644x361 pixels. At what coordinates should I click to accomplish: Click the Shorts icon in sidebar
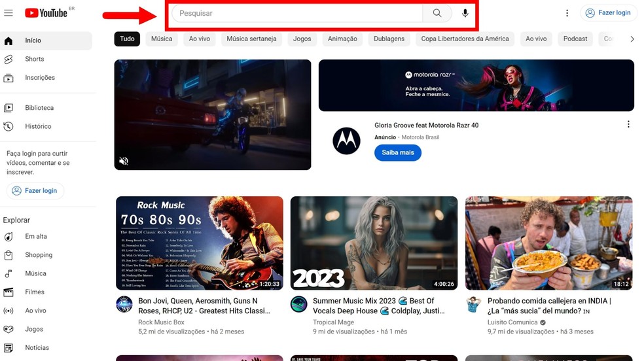pyautogui.click(x=9, y=60)
